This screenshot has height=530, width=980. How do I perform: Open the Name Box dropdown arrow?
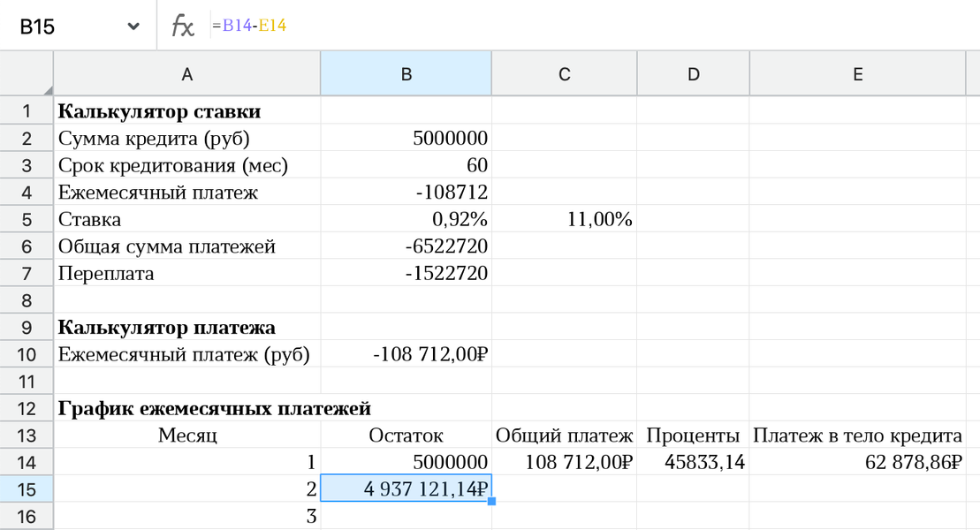(133, 26)
